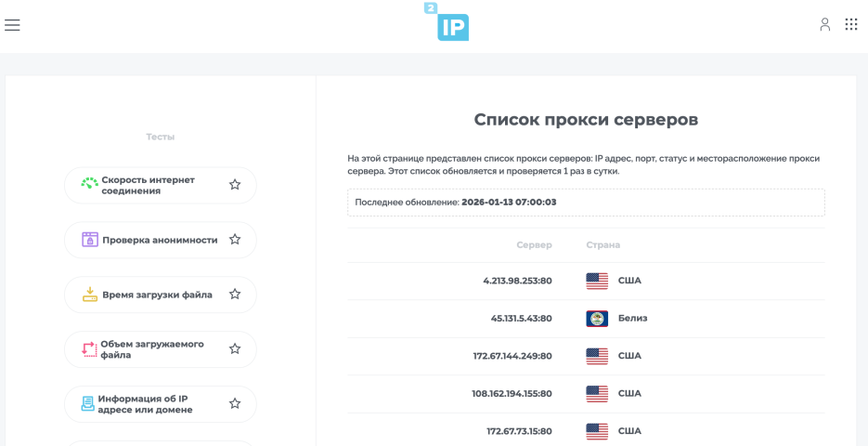The height and width of the screenshot is (446, 868).
Task: Click the IP information icon
Action: [87, 404]
